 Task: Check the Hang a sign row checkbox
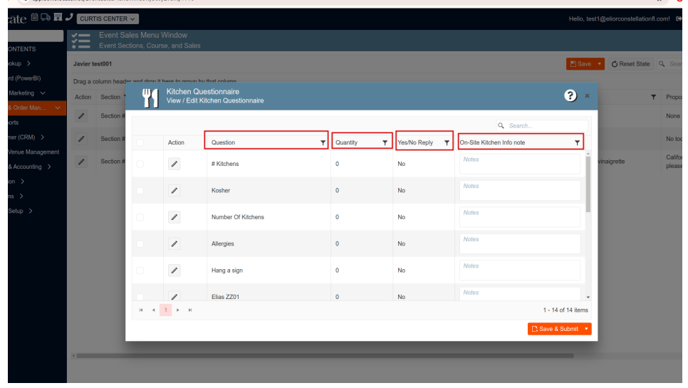tap(140, 270)
